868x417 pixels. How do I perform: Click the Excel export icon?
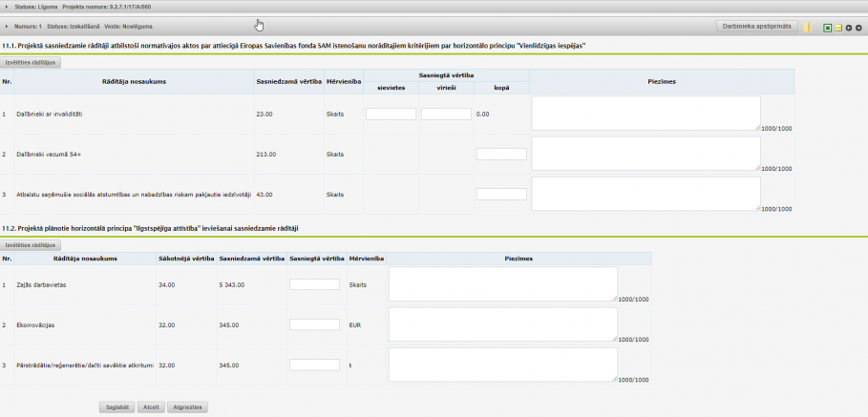coord(827,28)
